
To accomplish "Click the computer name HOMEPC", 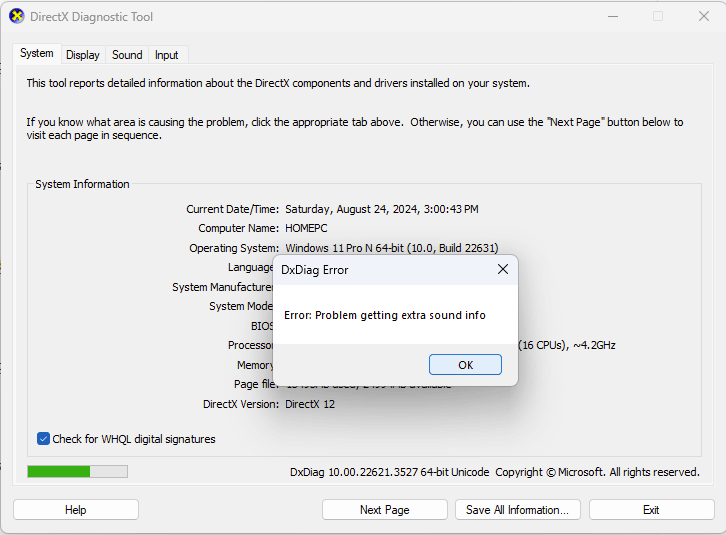I will pyautogui.click(x=306, y=228).
